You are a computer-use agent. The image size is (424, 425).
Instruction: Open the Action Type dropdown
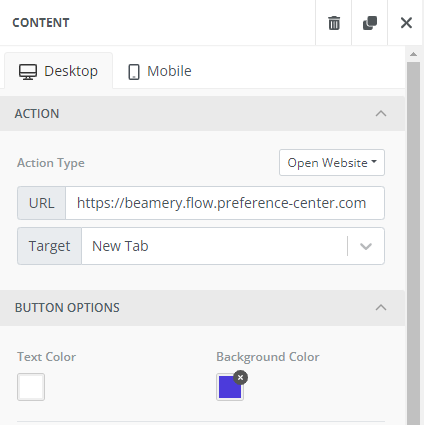[x=332, y=163]
